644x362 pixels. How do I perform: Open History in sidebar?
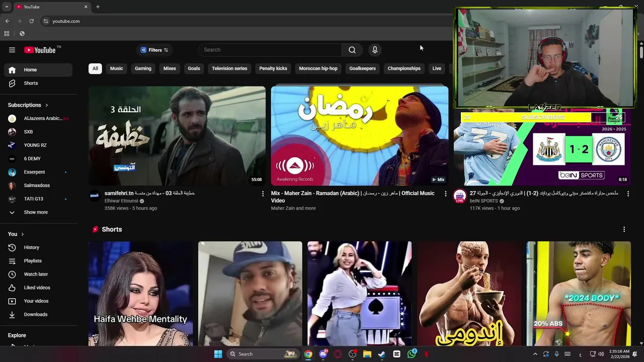click(x=38, y=247)
